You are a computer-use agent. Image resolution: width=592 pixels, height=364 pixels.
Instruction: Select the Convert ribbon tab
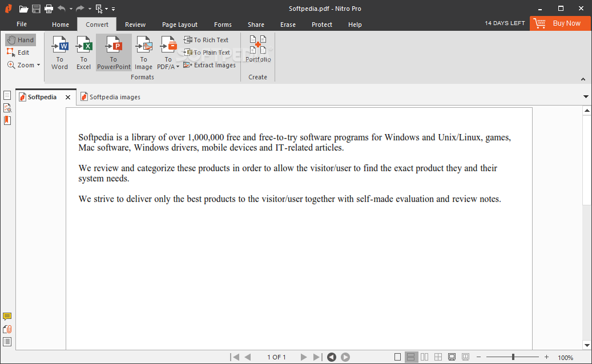(97, 25)
